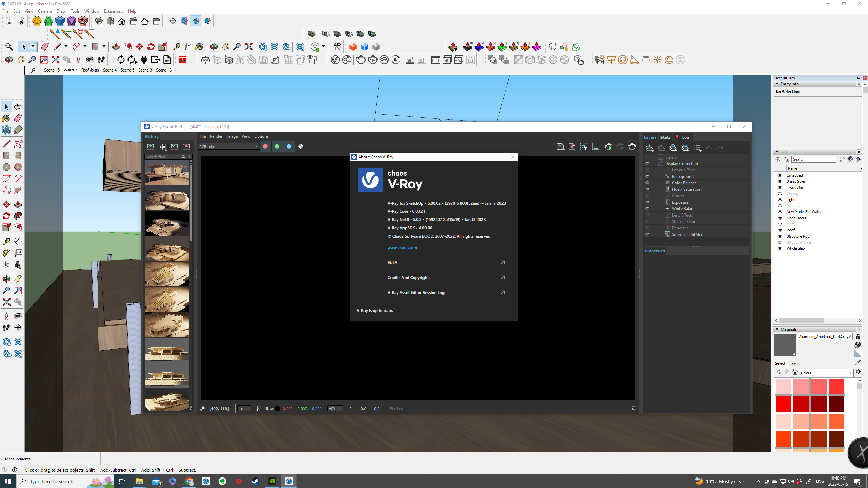Save current image to V-Ray History

(x=151, y=147)
